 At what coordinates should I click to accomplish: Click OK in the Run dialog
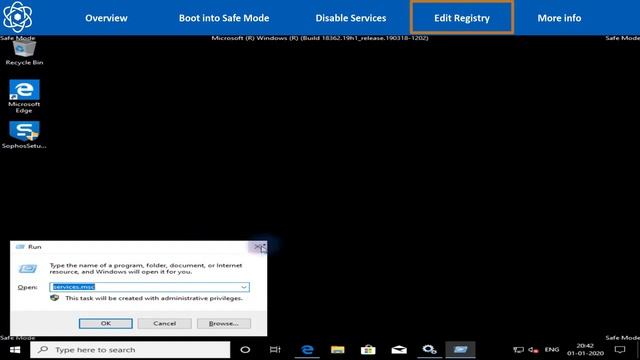coord(106,323)
